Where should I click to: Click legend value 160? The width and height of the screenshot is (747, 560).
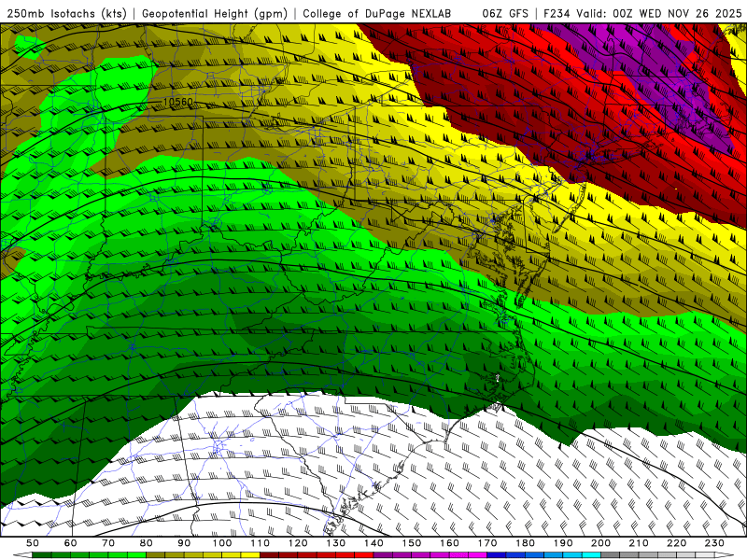pyautogui.click(x=449, y=543)
